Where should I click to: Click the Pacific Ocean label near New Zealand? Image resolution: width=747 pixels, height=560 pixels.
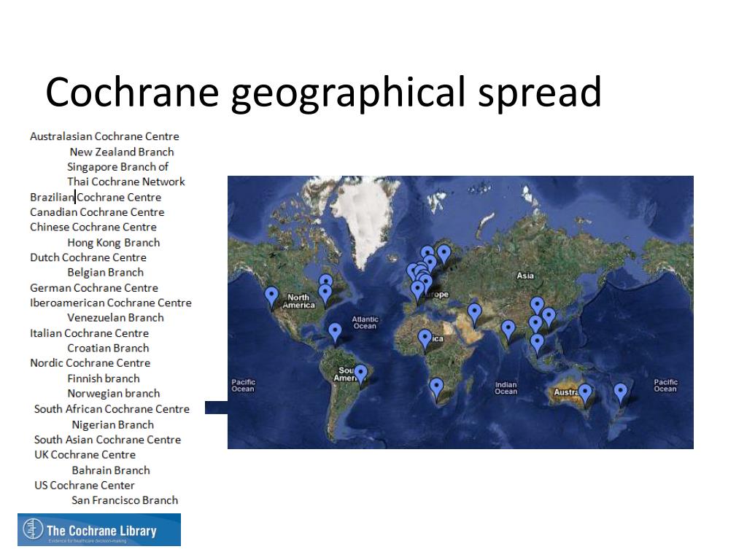(x=665, y=385)
